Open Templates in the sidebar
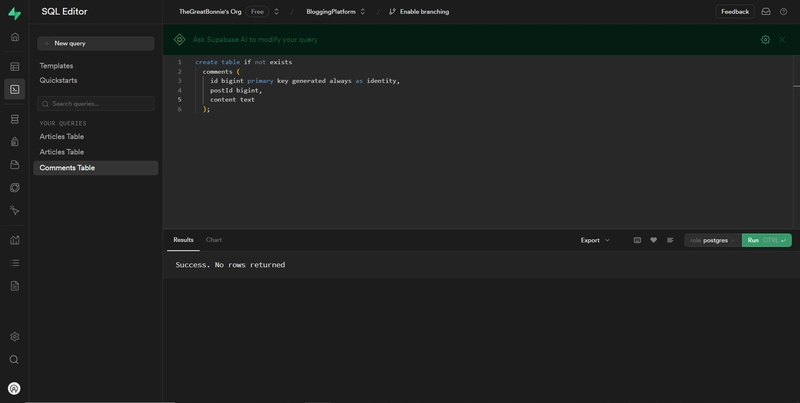800x403 pixels. point(56,66)
